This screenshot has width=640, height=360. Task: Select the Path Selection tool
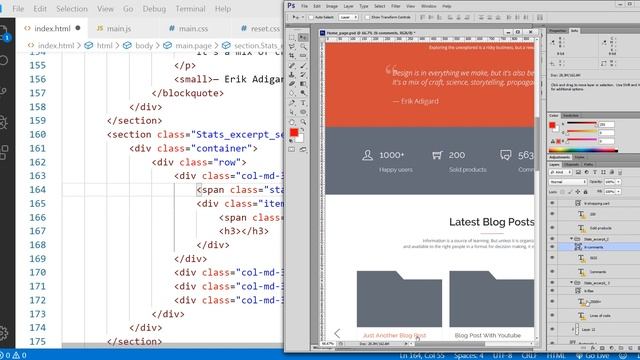(x=291, y=112)
